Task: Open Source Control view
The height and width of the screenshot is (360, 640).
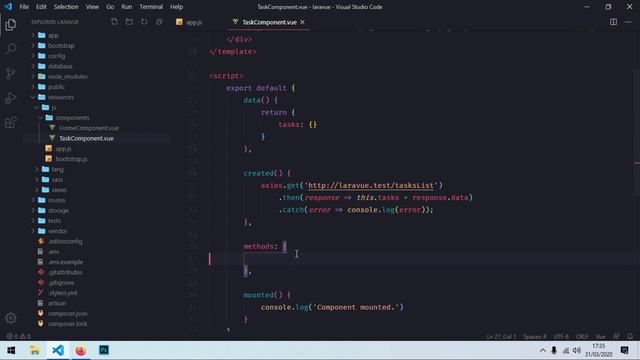Action: 11,73
